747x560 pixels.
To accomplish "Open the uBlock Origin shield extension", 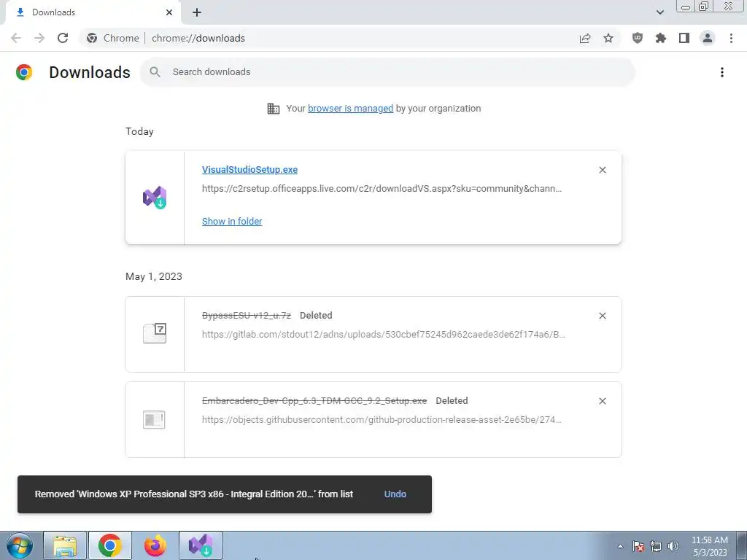I will tap(637, 38).
